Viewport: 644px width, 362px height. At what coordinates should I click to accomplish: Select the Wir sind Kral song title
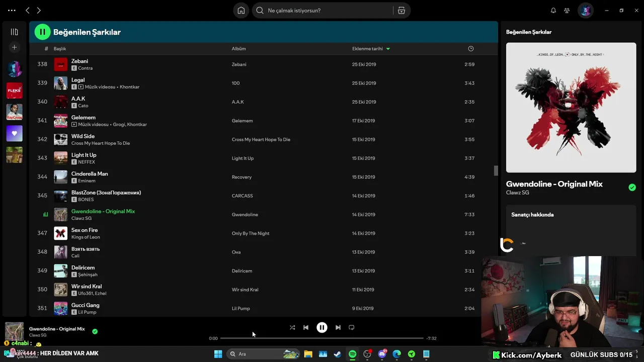point(87,287)
